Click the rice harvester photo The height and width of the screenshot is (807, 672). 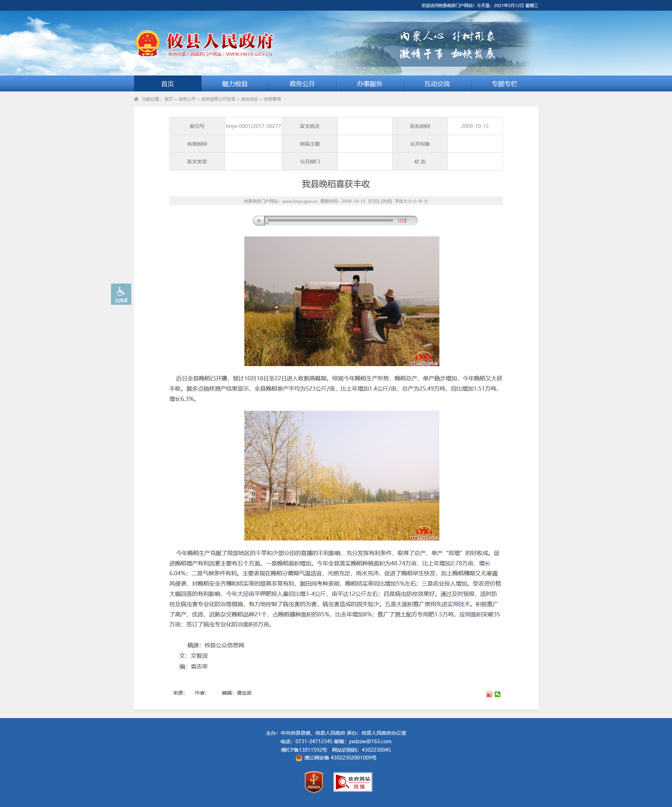click(341, 301)
